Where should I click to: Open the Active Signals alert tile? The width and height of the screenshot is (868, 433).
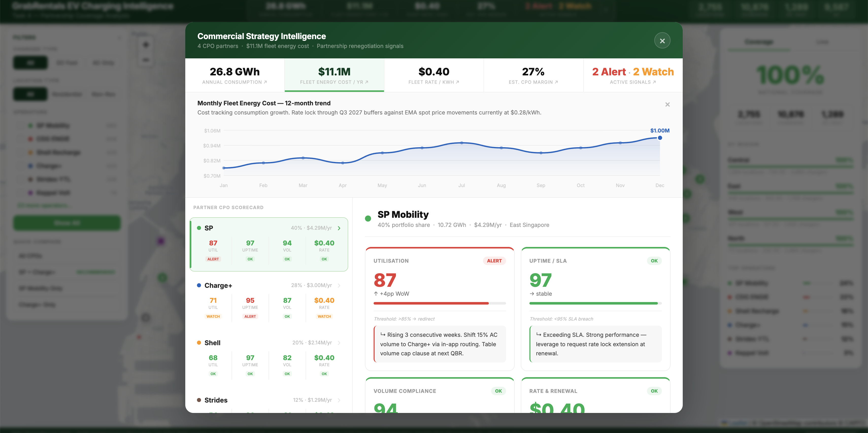pos(632,75)
